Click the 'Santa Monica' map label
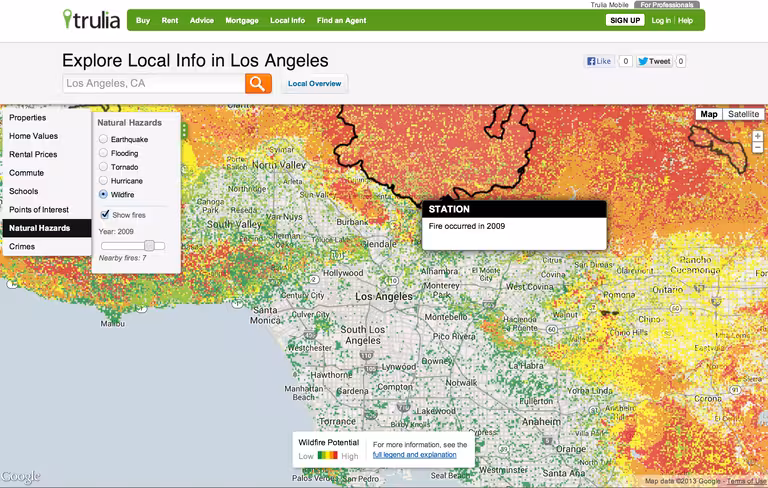Screen dimensions: 768x488 pos(265,315)
